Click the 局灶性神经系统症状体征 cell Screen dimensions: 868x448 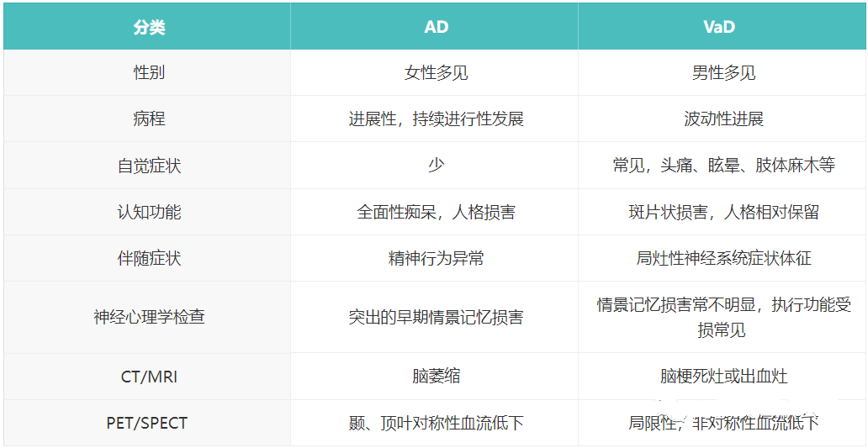[x=722, y=258]
